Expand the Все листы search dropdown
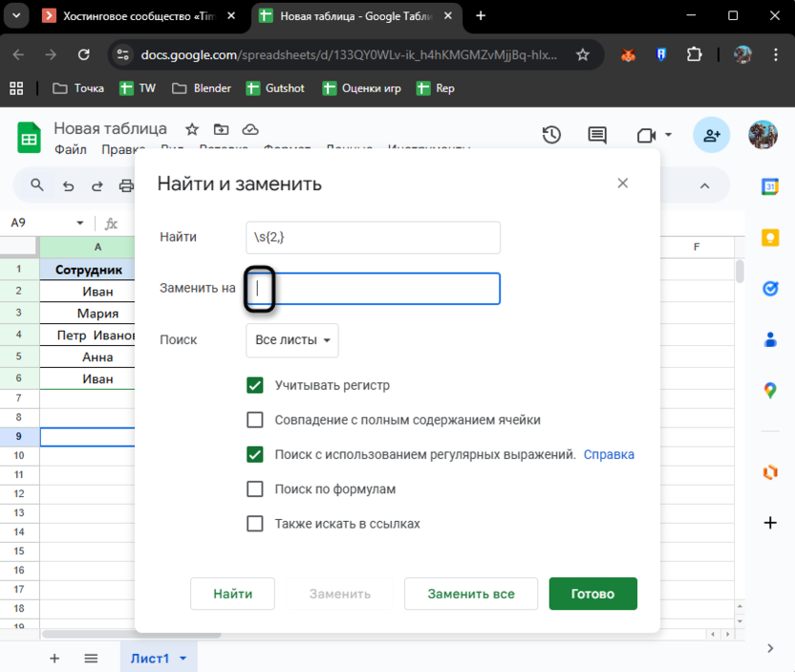 [x=291, y=340]
